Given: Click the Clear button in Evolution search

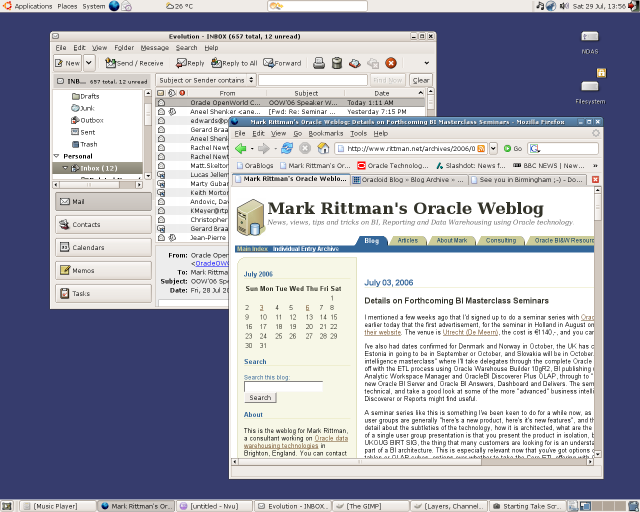Looking at the screenshot, I should pyautogui.click(x=421, y=80).
